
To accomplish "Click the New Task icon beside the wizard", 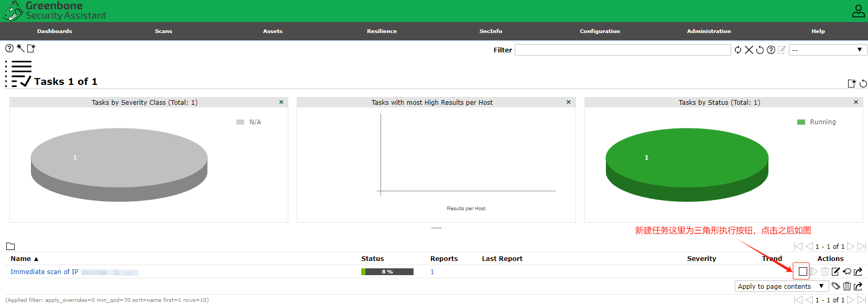I will [31, 48].
